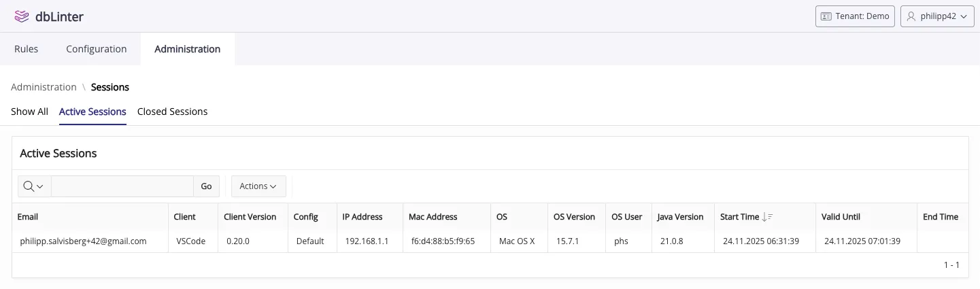Sort by the Valid Until column header
The image size is (980, 289).
[841, 217]
